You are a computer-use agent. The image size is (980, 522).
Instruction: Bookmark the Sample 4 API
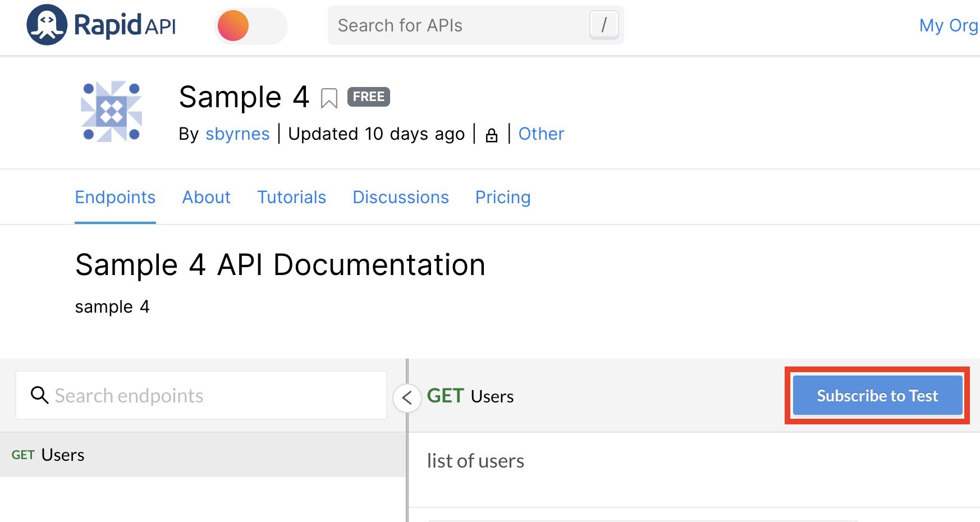coord(329,98)
